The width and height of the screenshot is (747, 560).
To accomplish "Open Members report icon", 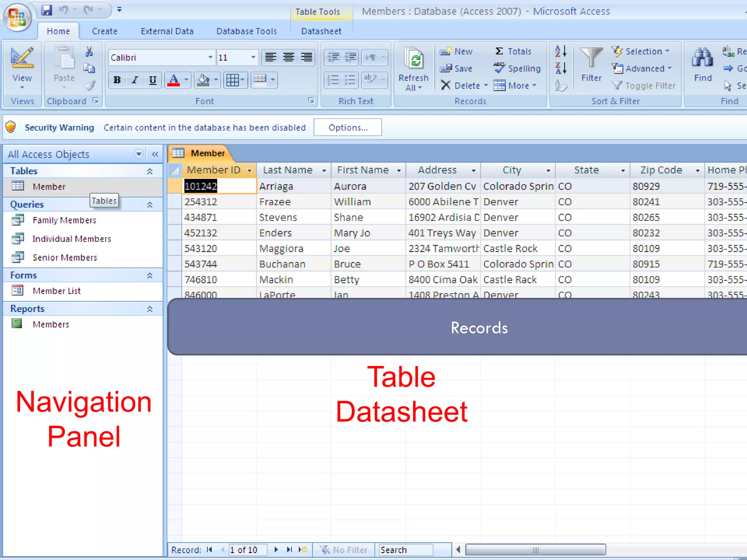I will pos(17,323).
